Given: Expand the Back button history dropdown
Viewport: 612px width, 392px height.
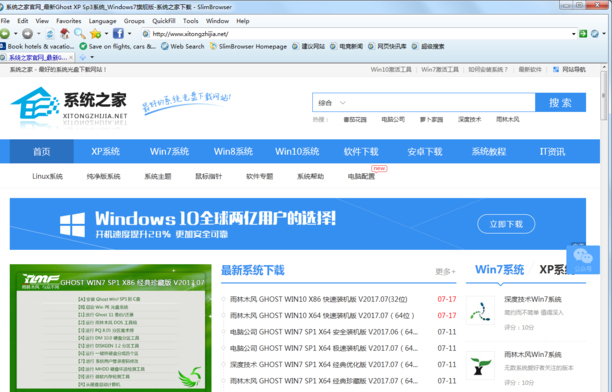Looking at the screenshot, I should pos(16,34).
